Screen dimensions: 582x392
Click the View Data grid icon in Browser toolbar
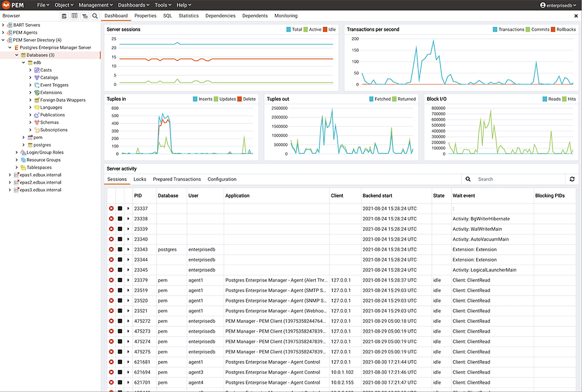coord(74,16)
